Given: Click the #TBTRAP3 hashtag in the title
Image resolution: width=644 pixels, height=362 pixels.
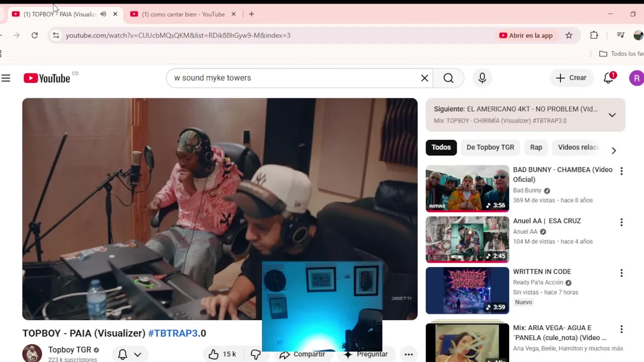Looking at the screenshot, I should click(x=173, y=333).
